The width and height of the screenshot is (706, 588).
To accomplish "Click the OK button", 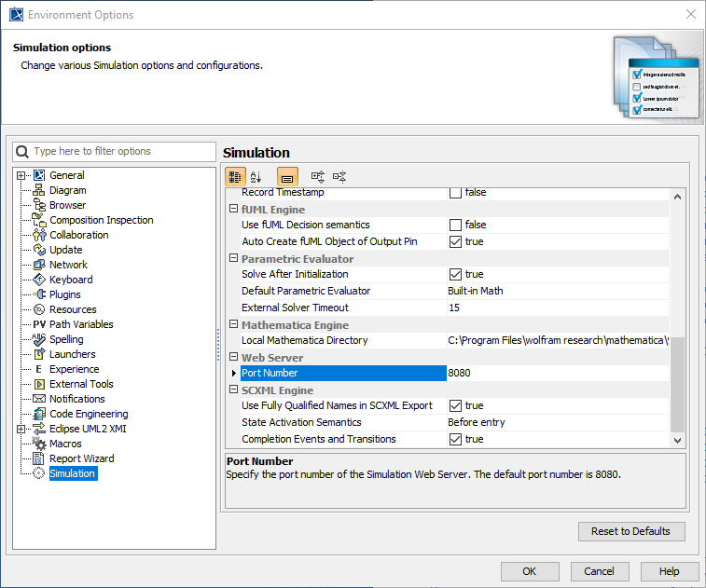I will [x=530, y=571].
